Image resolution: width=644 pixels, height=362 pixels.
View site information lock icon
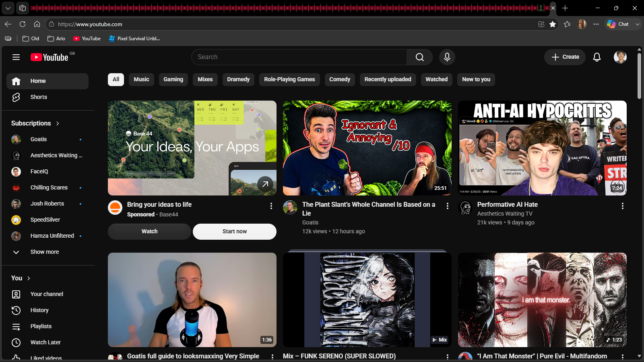click(52, 24)
